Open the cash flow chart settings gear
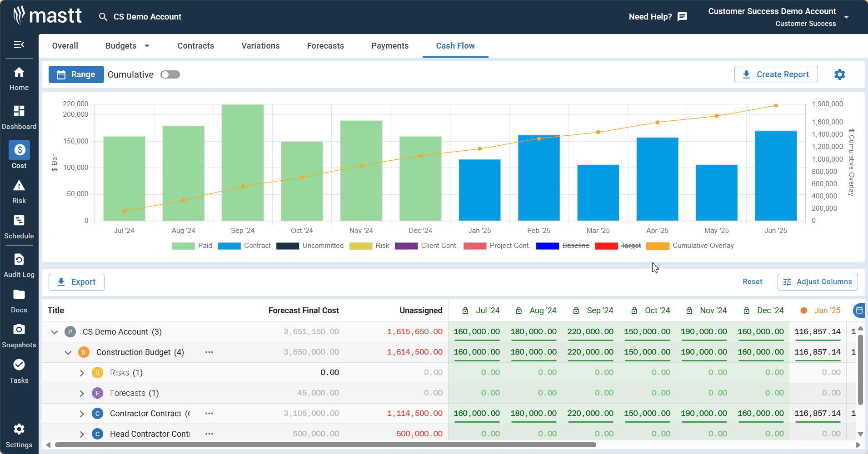Screen dimensions: 868x454 click(x=839, y=74)
